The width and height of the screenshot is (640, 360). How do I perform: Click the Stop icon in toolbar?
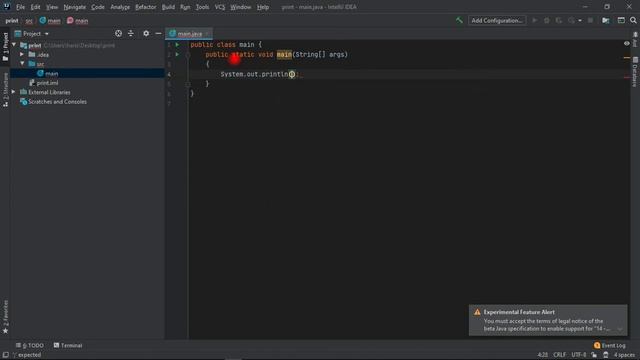coord(590,20)
